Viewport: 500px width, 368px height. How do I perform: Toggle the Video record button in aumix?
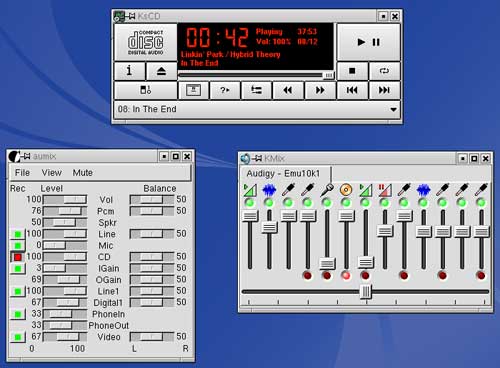(18, 337)
